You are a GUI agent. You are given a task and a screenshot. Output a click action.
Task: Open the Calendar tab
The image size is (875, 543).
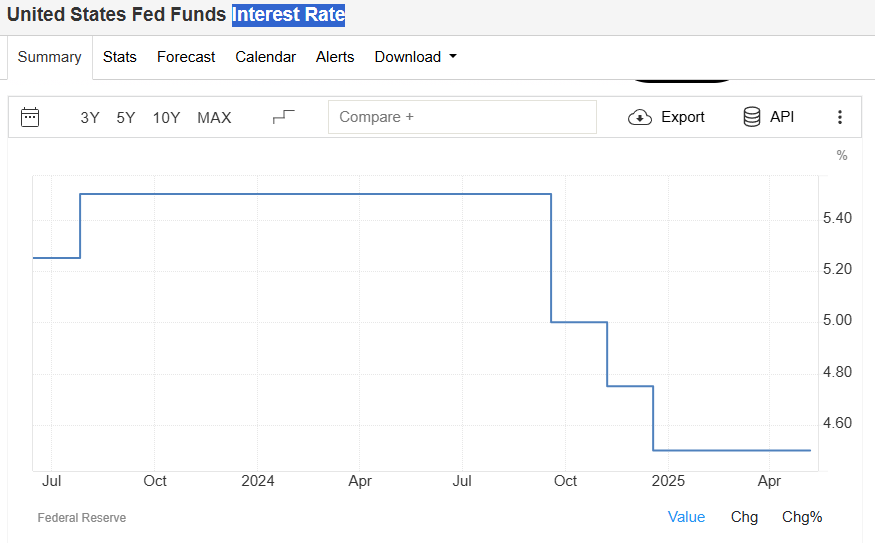coord(265,57)
